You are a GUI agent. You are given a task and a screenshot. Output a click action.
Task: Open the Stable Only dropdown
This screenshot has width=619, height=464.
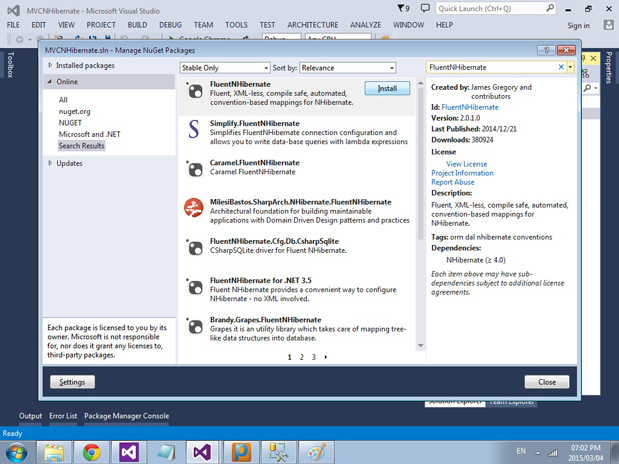(x=225, y=68)
